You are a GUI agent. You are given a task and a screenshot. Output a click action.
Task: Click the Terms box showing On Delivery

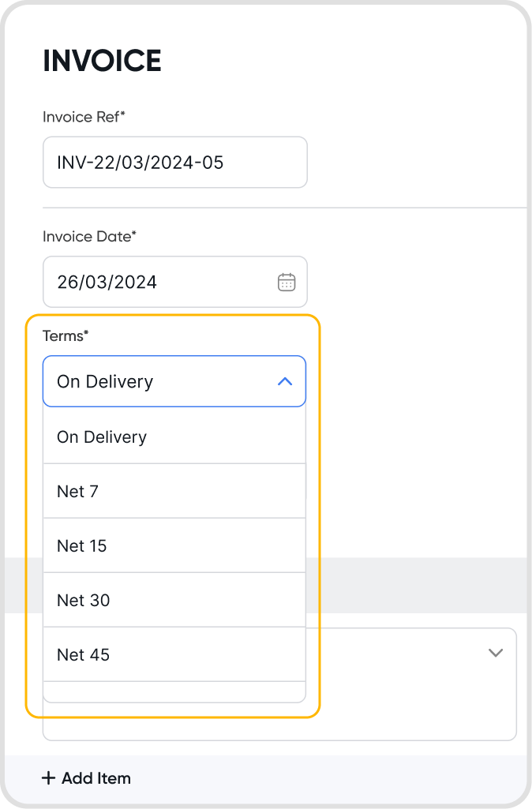pyautogui.click(x=158, y=382)
